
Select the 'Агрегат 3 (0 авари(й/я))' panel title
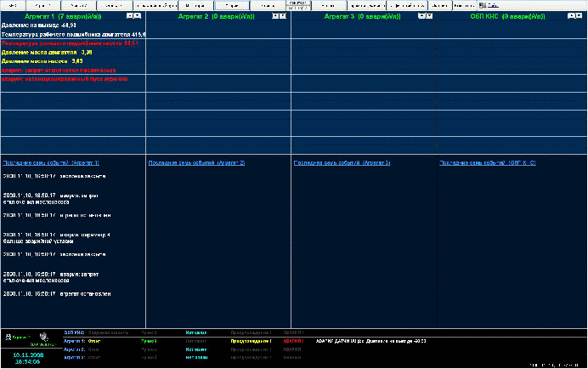(362, 16)
